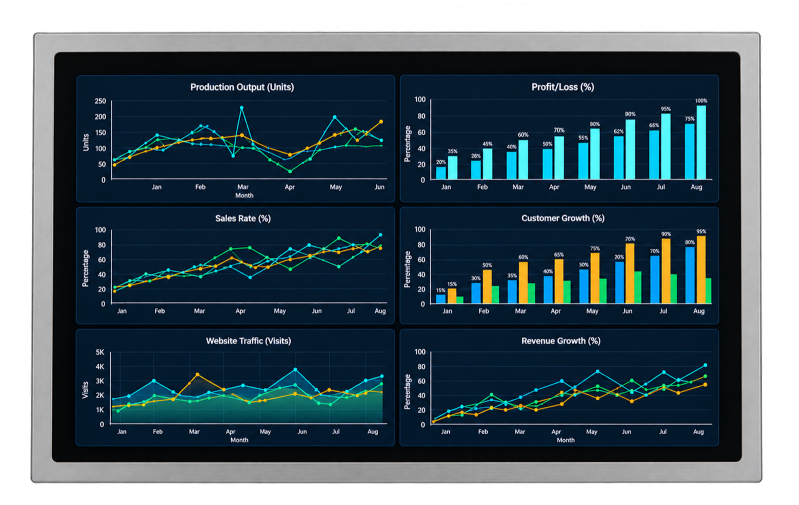Click the green low point at Apr in Production Output
Image resolution: width=799 pixels, height=505 pixels.
coord(290,171)
